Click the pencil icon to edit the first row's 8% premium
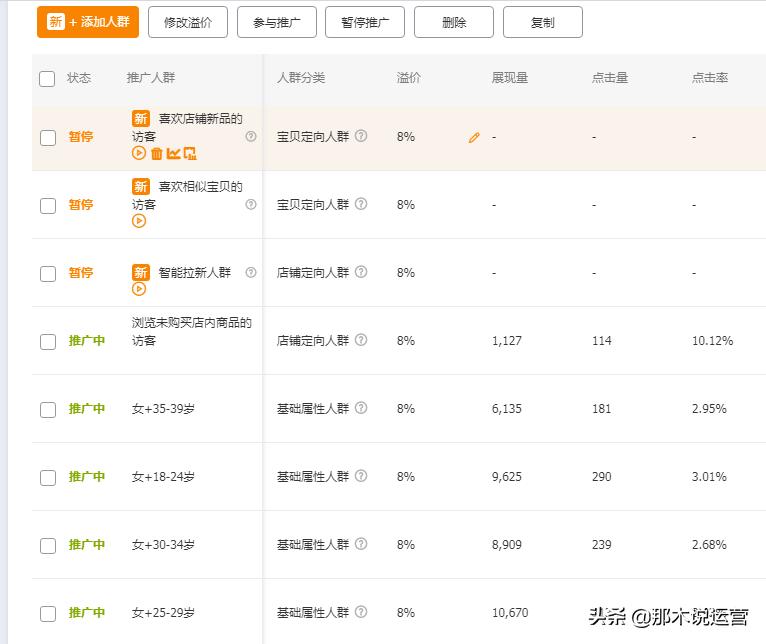766x644 pixels. 474,137
